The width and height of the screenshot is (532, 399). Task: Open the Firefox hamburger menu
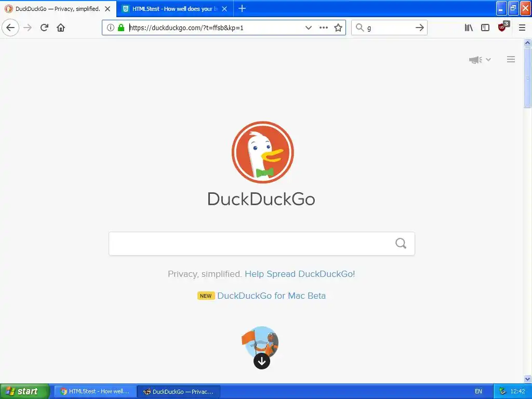pyautogui.click(x=522, y=28)
